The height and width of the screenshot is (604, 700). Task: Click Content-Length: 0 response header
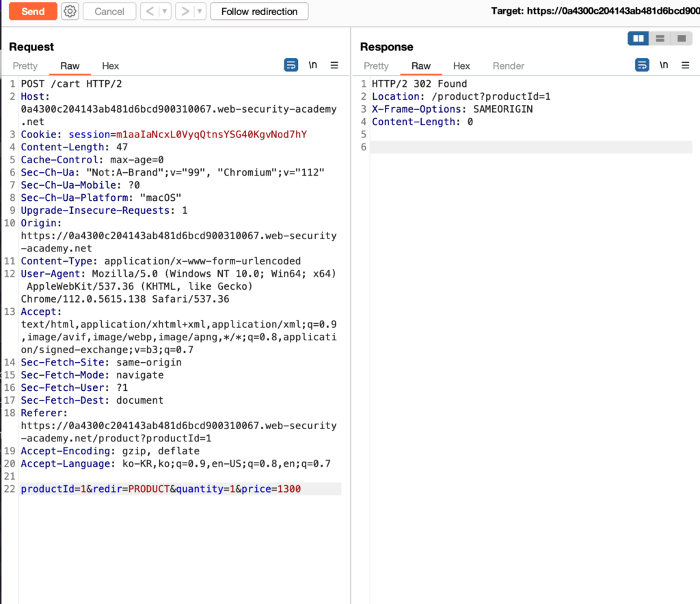point(422,122)
